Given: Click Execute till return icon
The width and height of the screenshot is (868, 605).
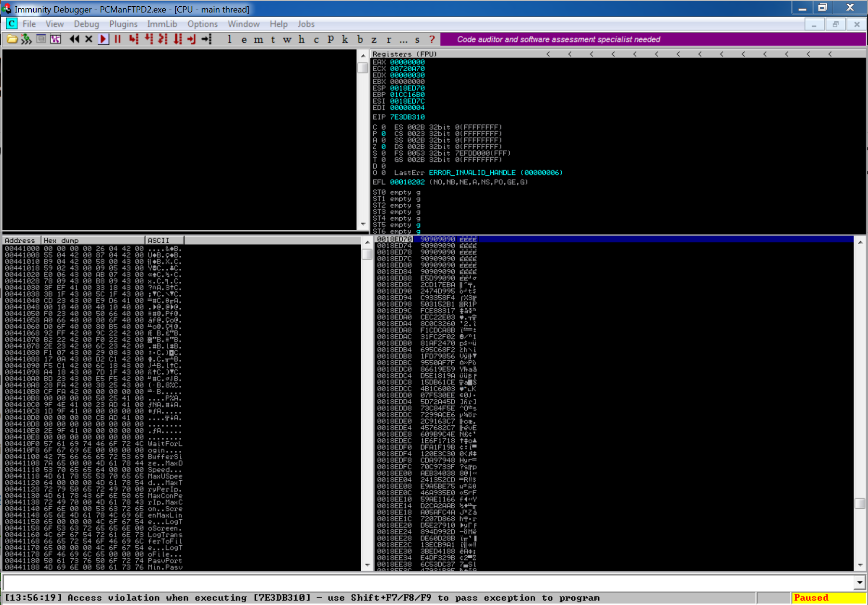Looking at the screenshot, I should coord(192,39).
